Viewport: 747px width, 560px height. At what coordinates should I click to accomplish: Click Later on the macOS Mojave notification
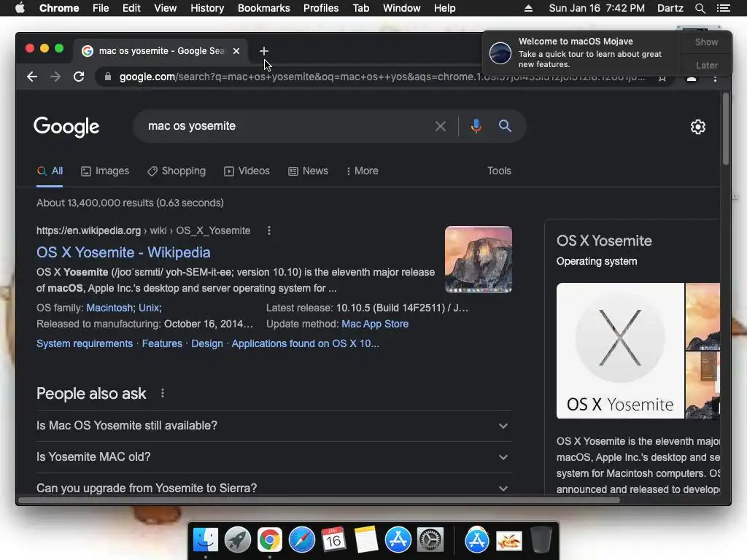tap(706, 65)
